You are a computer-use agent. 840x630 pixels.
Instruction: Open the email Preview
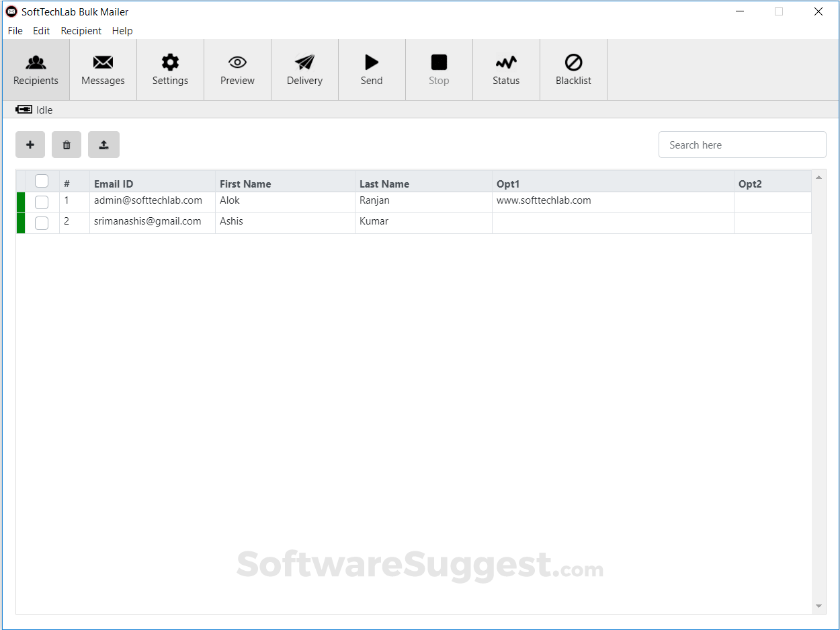[x=237, y=69]
